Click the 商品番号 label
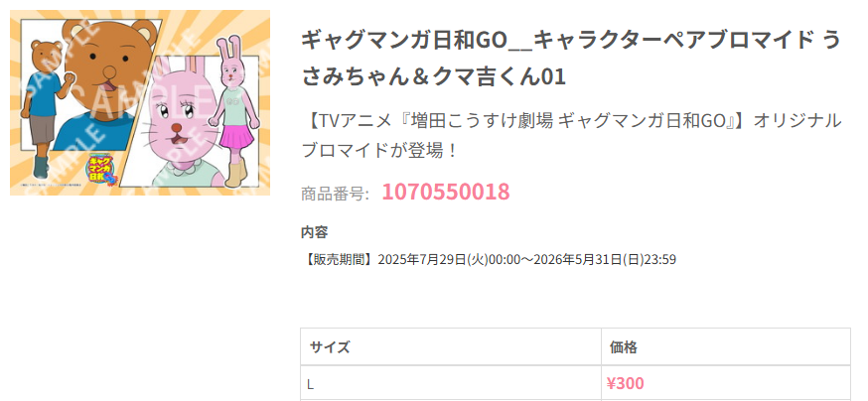Viewport: 868px width, 401px height. point(335,194)
